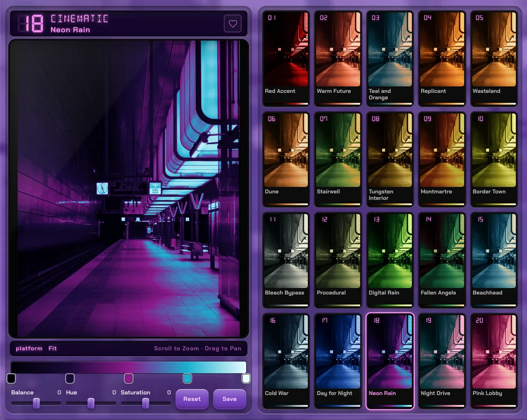The width and height of the screenshot is (527, 420).
Task: Apply the Digital Rain preset
Action: click(390, 260)
